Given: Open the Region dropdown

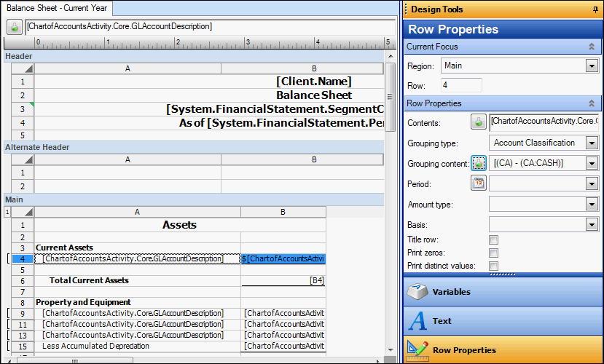Looking at the screenshot, I should pos(592,66).
